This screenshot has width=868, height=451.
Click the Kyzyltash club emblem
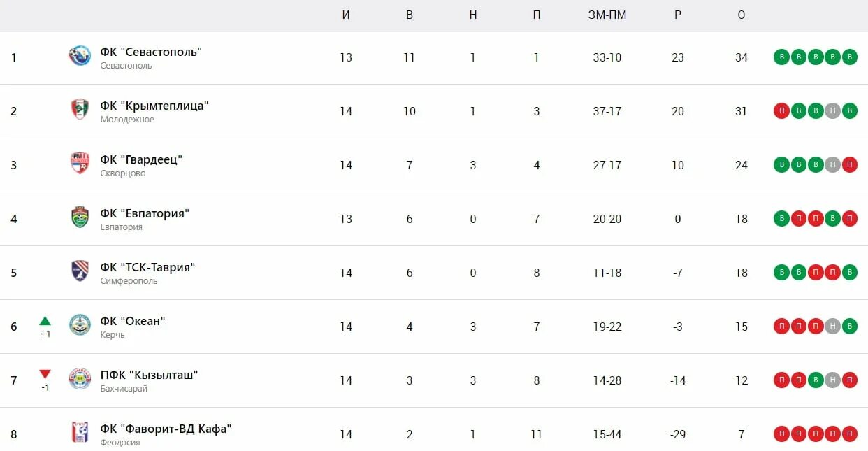[80, 379]
